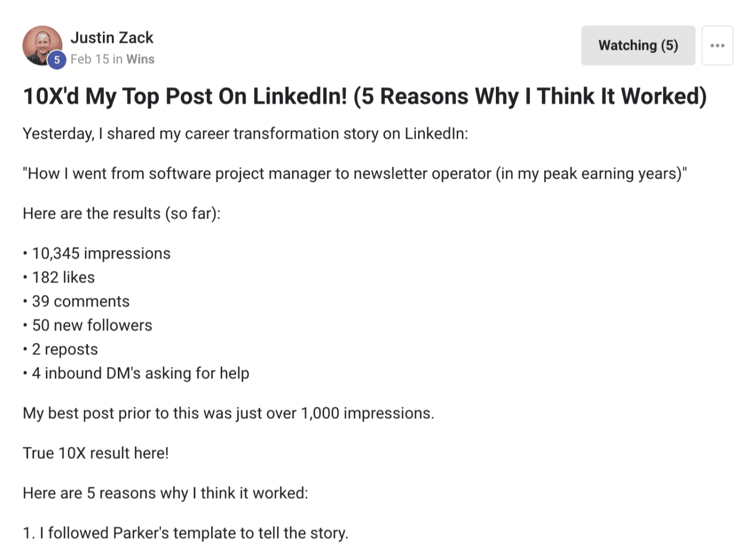
Task: Open the three-dot more options menu
Action: (717, 45)
